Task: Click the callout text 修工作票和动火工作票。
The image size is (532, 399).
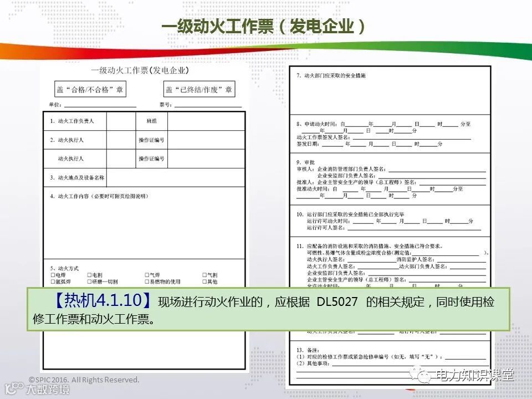Action: coord(94,319)
